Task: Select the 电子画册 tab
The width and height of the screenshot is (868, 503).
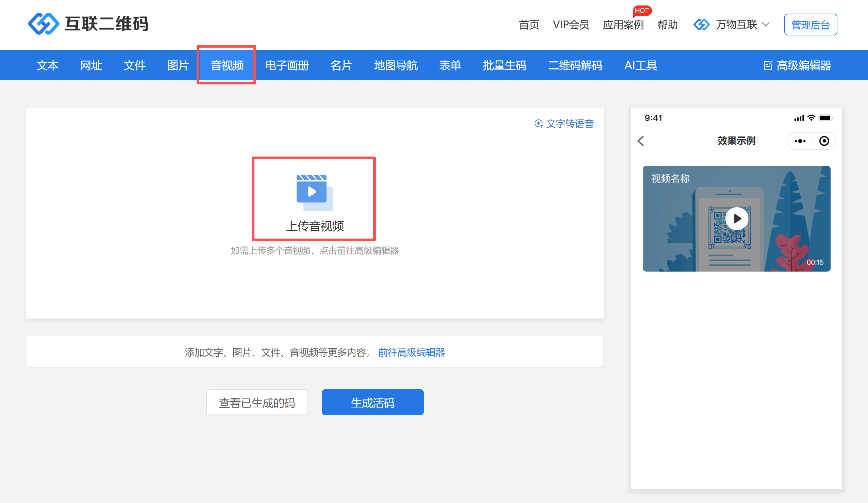Action: coord(287,65)
